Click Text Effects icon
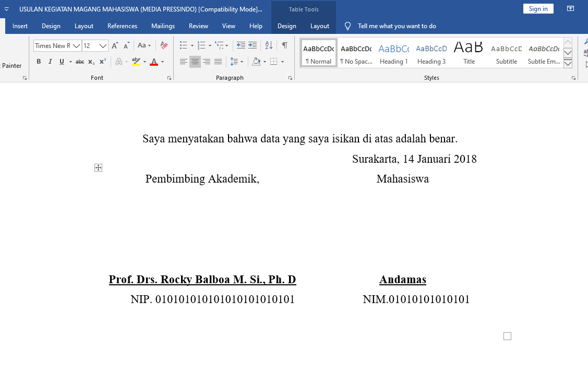This screenshot has width=588, height=386. tap(119, 62)
